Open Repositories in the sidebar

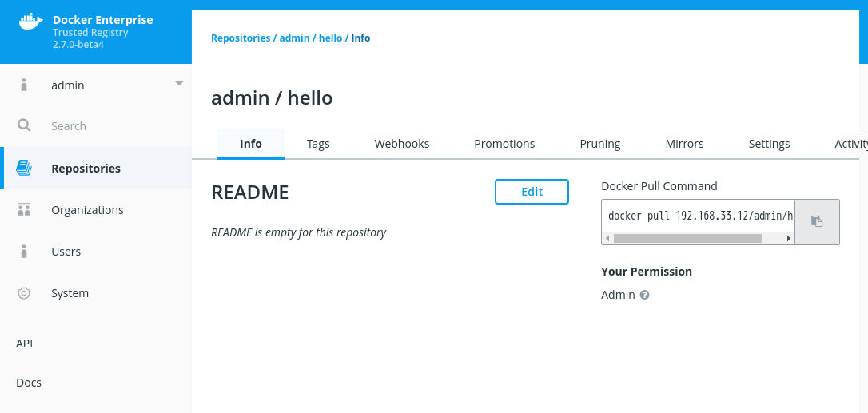point(98,169)
